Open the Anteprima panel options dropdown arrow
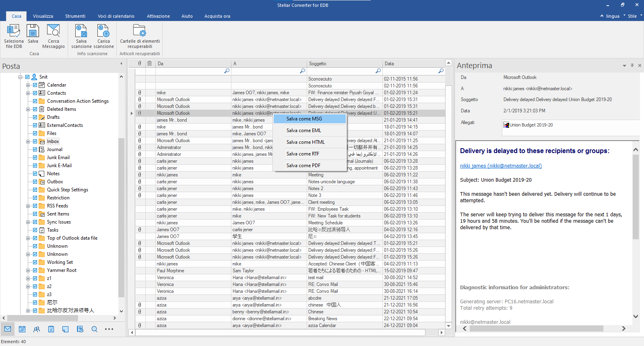644x346 pixels. [x=624, y=66]
